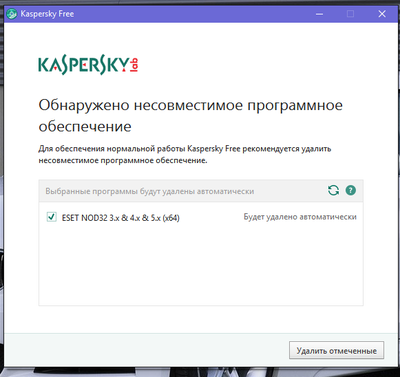Click the 'Kaspersky Free' title bar text

(x=47, y=14)
